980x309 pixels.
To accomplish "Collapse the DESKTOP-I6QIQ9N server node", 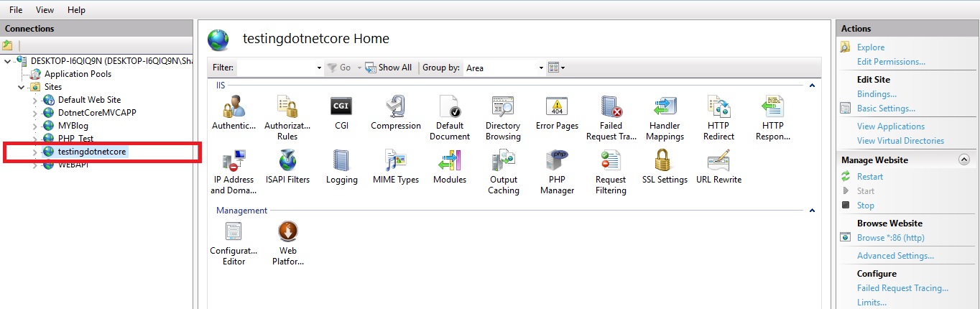I will [x=8, y=61].
